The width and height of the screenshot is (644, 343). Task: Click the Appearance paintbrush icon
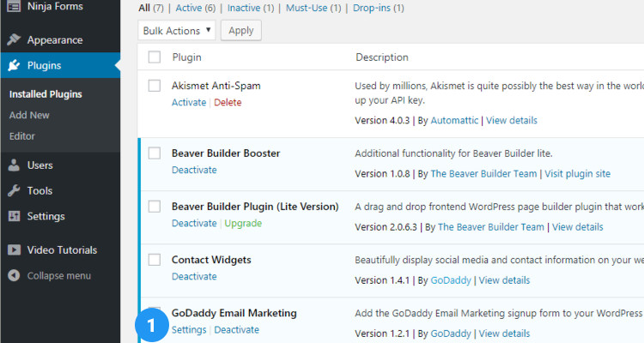[x=14, y=39]
